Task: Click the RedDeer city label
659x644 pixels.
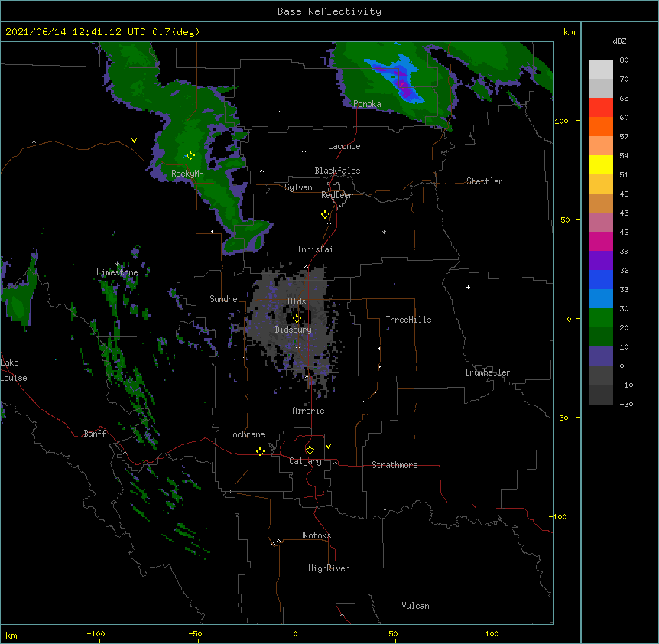Action: [x=337, y=195]
